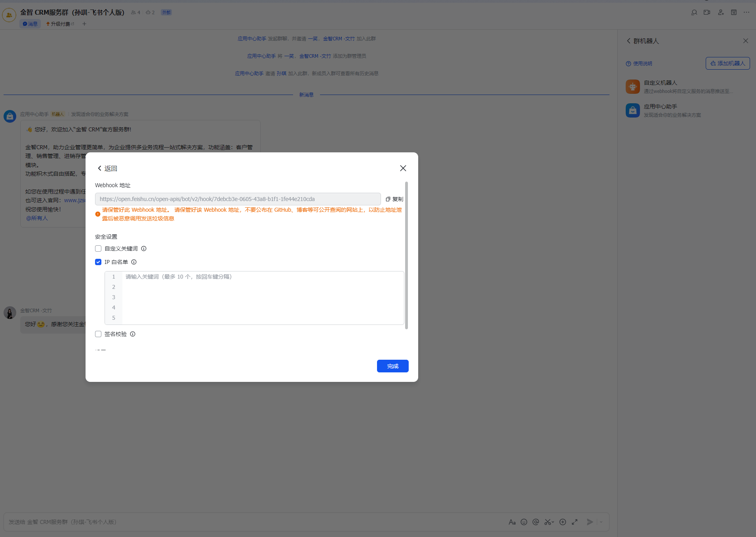Show info for IP 白名单
Image resolution: width=756 pixels, height=537 pixels.
134,262
